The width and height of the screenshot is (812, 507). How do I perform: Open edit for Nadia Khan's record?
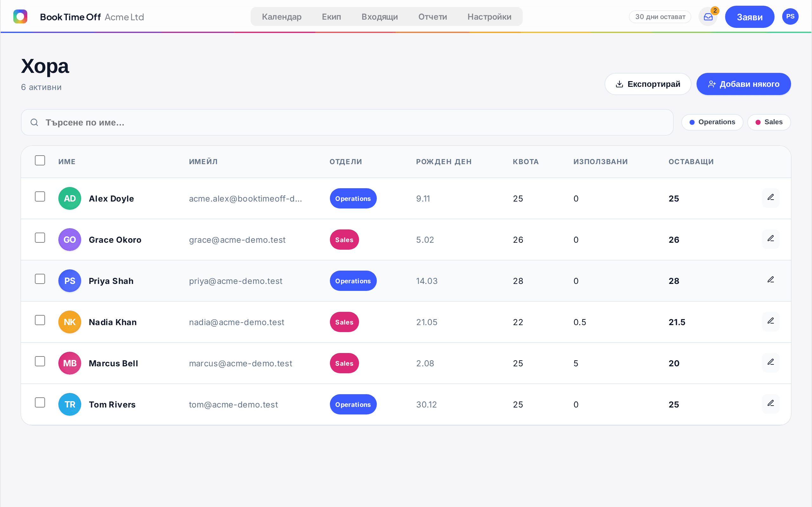(x=770, y=322)
